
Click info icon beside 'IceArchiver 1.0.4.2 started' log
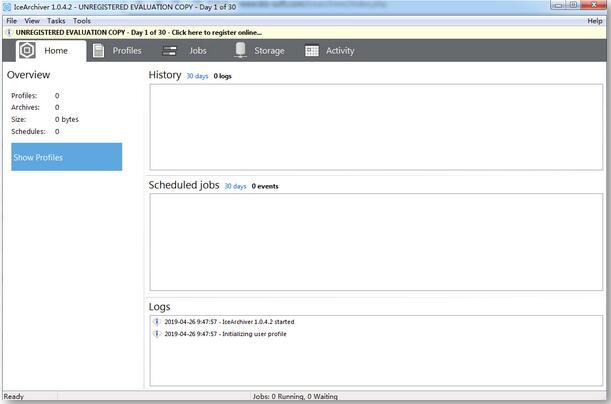click(x=157, y=322)
